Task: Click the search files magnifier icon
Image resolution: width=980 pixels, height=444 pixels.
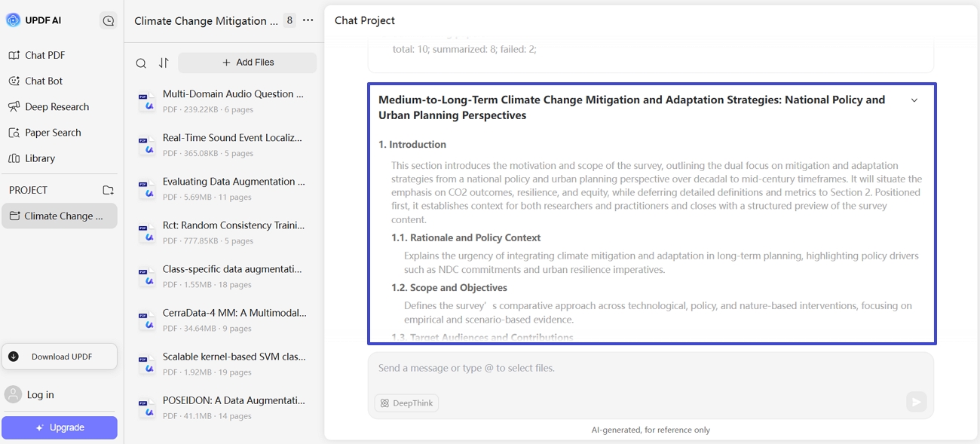Action: 141,63
